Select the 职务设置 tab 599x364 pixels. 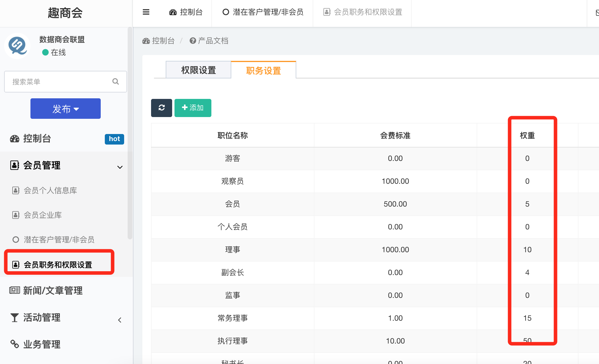point(263,71)
